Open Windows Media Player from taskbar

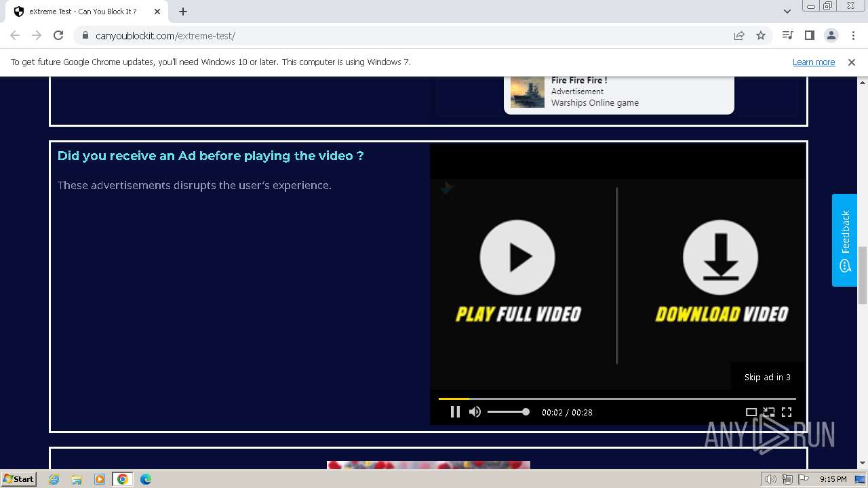click(100, 479)
